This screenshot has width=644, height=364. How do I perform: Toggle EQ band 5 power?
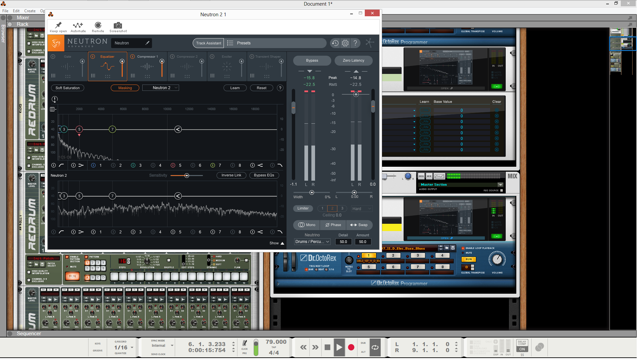coord(173,165)
